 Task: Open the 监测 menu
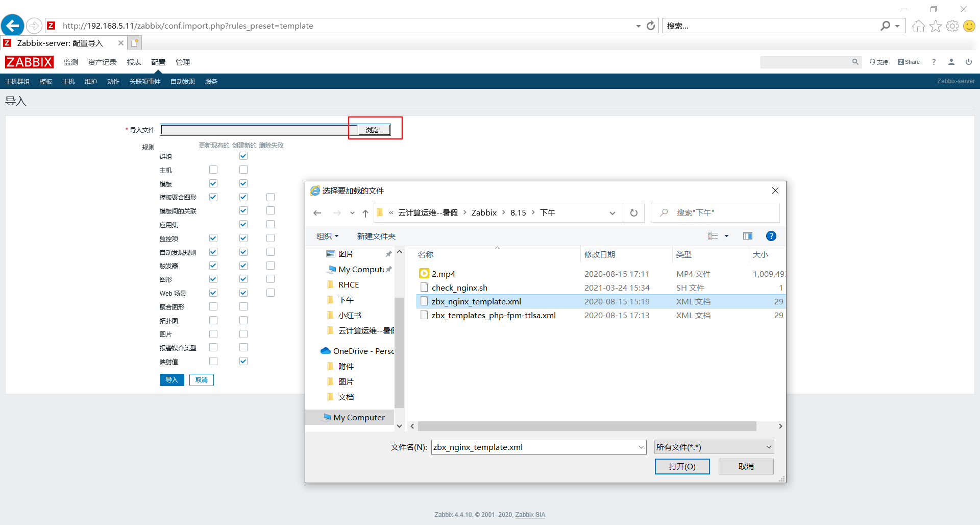(x=71, y=62)
